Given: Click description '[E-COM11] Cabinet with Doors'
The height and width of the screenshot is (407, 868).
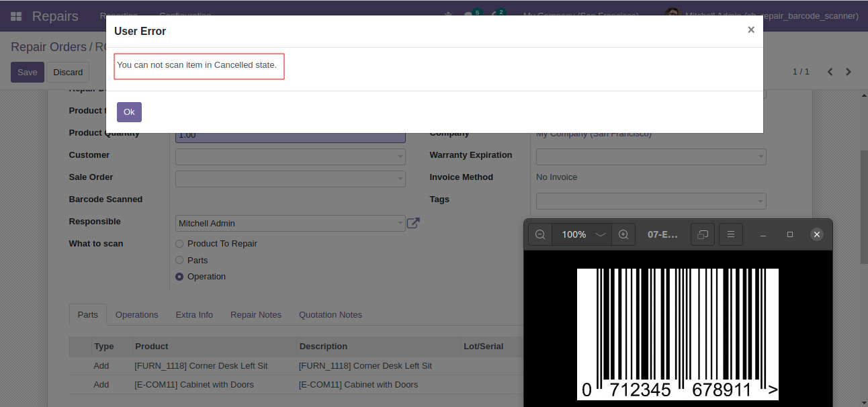Looking at the screenshot, I should point(358,385).
